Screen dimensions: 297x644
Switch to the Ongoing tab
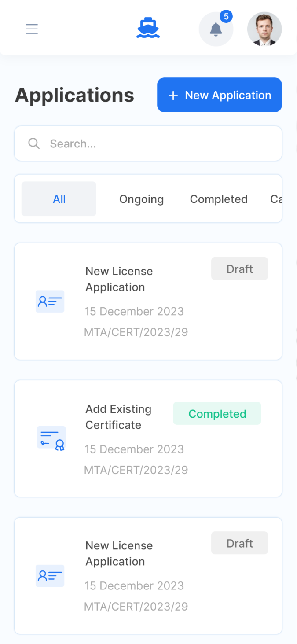tap(141, 199)
